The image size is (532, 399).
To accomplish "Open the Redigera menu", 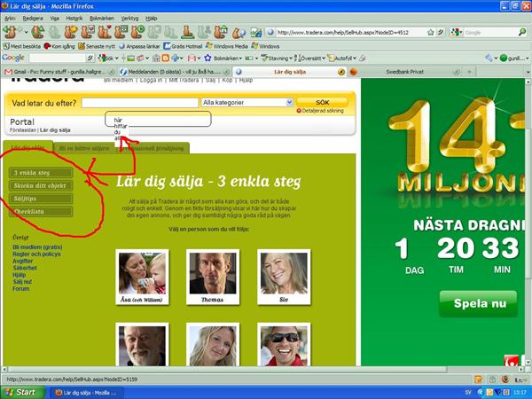I will pos(33,19).
